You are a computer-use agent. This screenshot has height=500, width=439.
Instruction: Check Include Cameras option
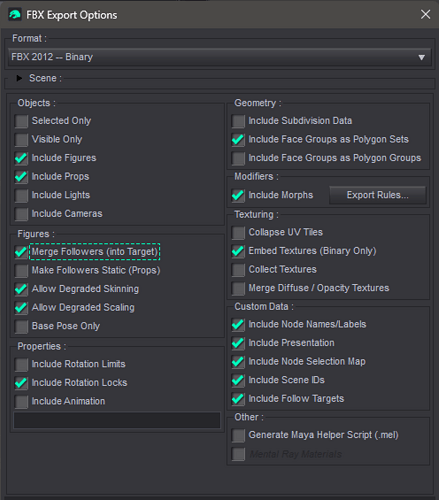click(21, 214)
